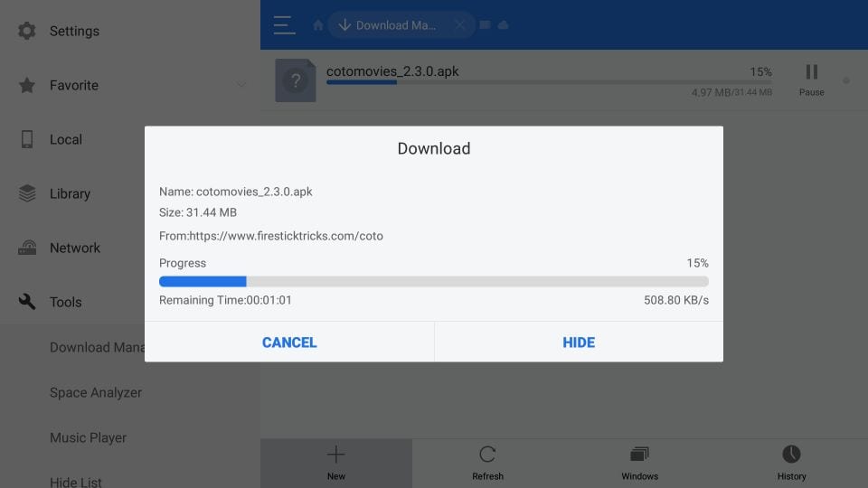Go to Library in sidebar
This screenshot has width=868, height=488.
pos(70,193)
